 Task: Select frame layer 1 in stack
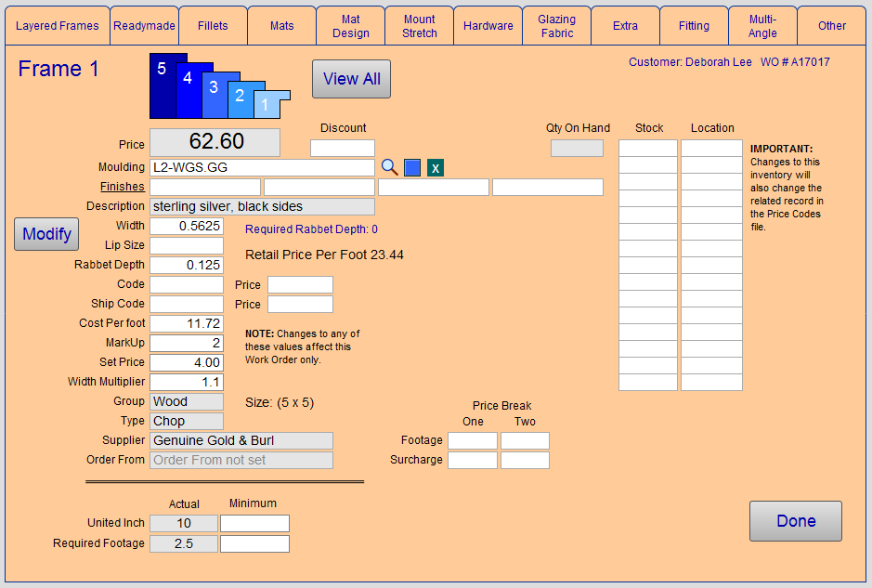click(266, 105)
